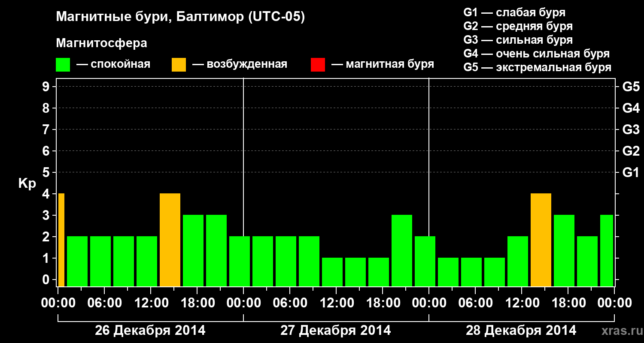644x343 pixels.
Task: Click the Kp 2 bar just before 28 Декабря's orange bar
Action: coord(518,262)
